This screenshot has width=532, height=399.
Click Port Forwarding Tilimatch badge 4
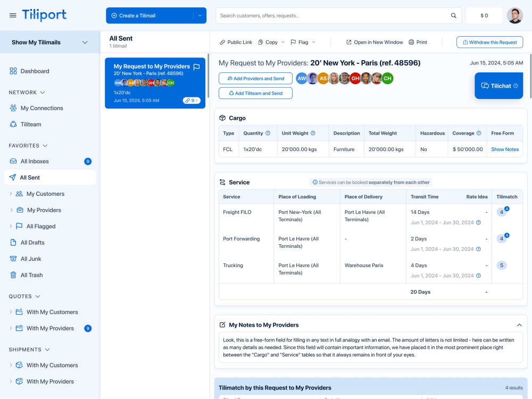coord(502,238)
